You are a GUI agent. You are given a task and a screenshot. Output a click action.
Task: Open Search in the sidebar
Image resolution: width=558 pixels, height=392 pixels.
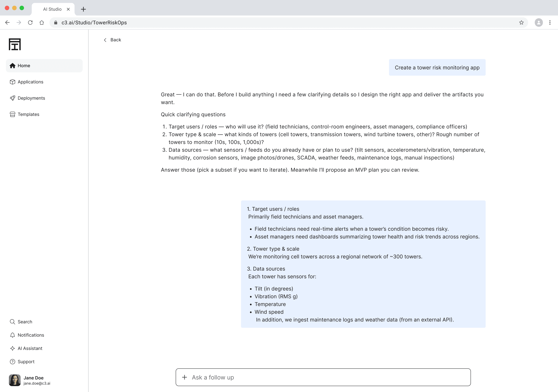click(x=25, y=322)
